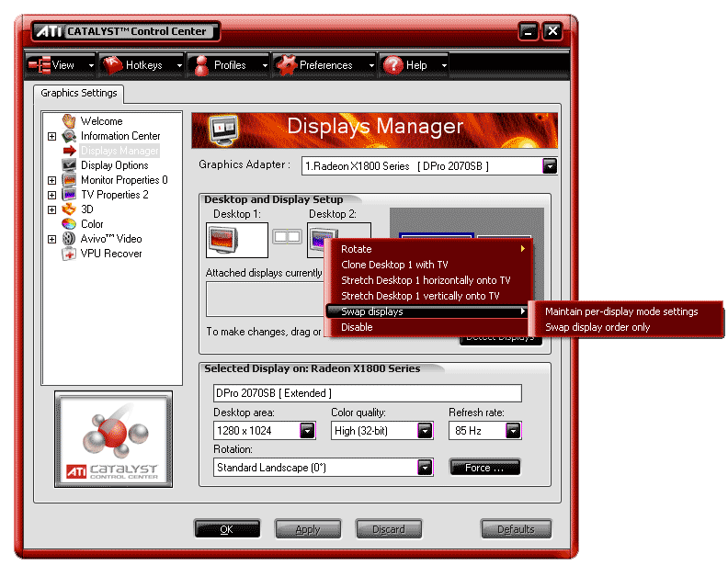Click the Defaults button

pyautogui.click(x=517, y=529)
